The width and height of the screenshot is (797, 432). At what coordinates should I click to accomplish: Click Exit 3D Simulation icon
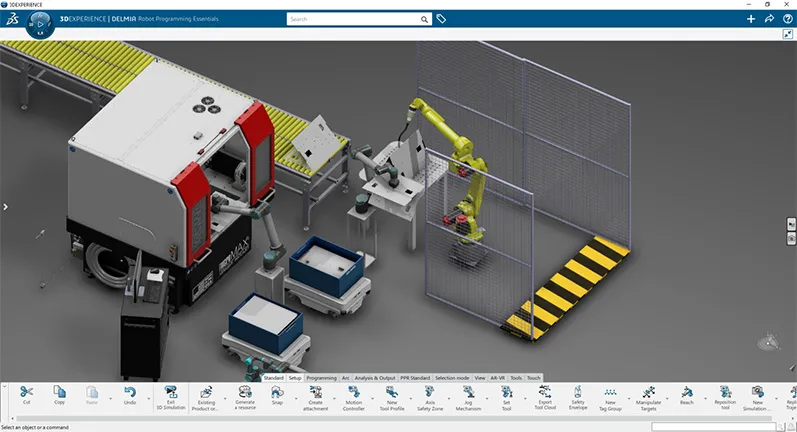tap(171, 392)
